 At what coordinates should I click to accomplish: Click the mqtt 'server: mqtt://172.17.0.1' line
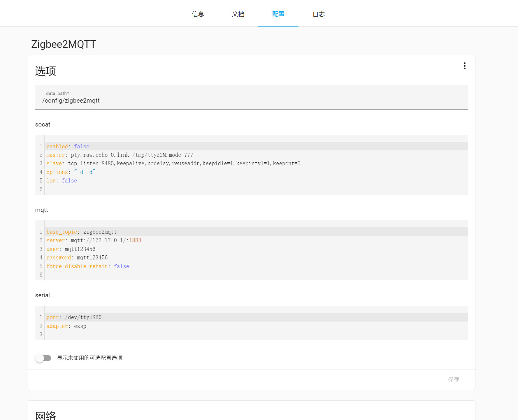coord(257,240)
